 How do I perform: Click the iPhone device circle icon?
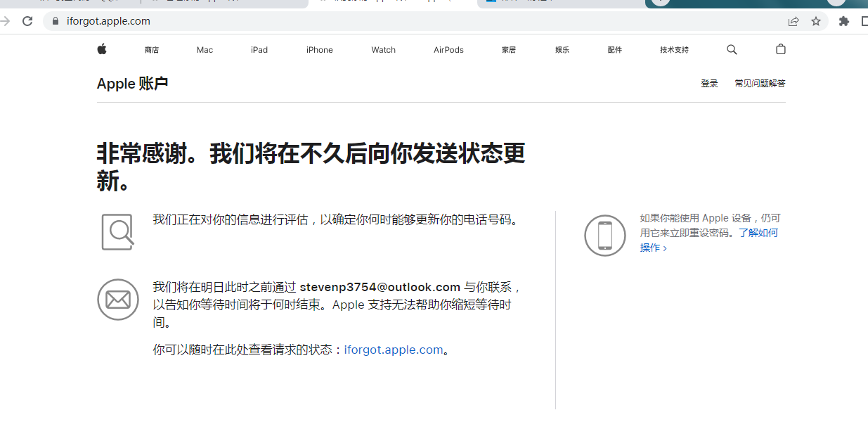tap(605, 236)
